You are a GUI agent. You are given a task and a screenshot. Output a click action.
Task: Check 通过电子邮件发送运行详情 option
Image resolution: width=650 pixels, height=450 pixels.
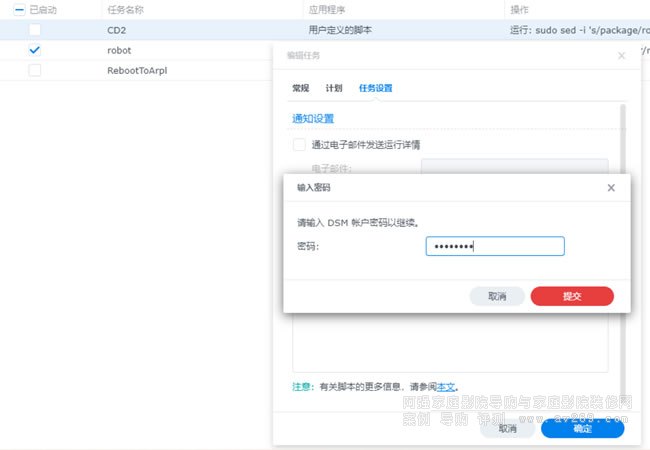299,145
